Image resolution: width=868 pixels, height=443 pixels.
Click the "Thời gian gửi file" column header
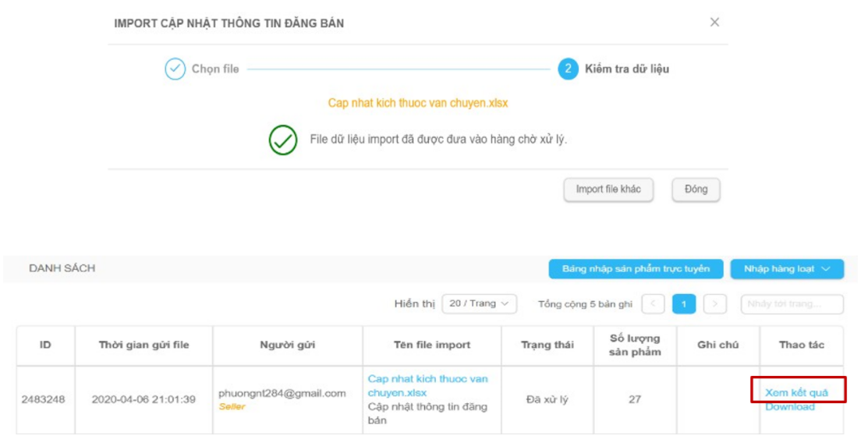click(x=143, y=346)
